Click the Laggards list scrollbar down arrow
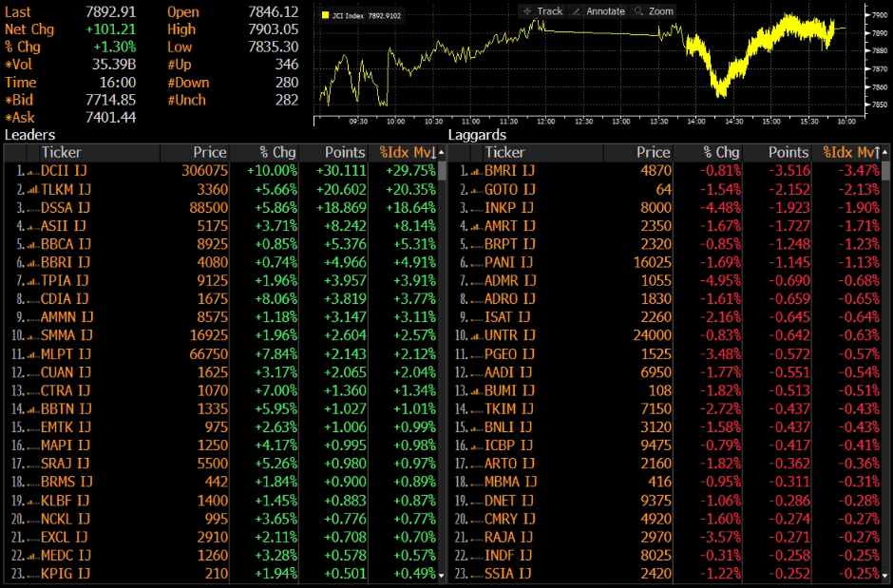Image resolution: width=893 pixels, height=588 pixels. [885, 576]
